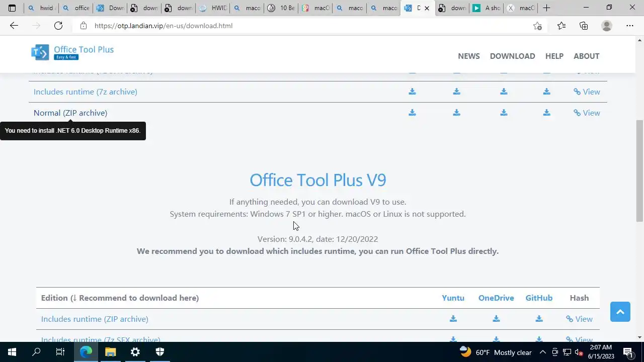Open the DOWNLOAD menu item
644x362 pixels.
pos(512,56)
